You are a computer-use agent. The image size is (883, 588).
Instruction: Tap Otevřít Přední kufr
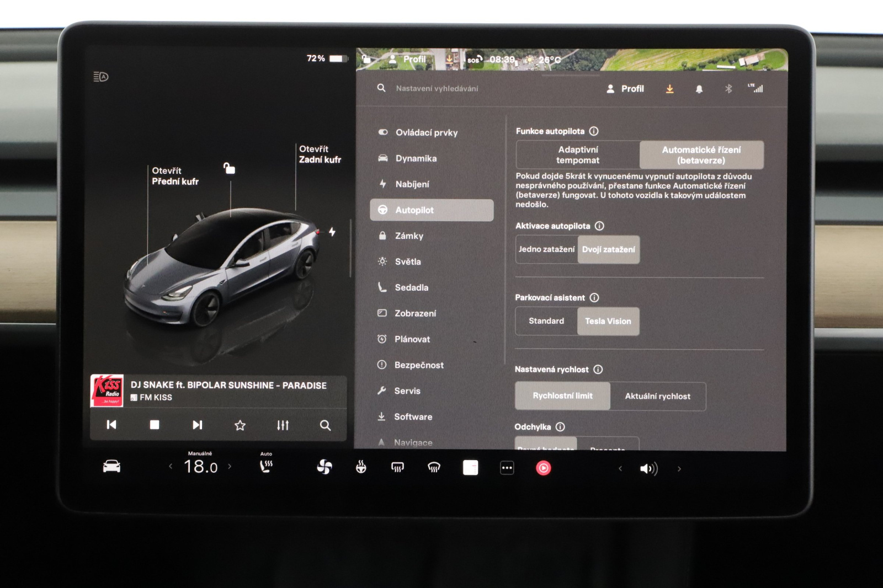[175, 176]
